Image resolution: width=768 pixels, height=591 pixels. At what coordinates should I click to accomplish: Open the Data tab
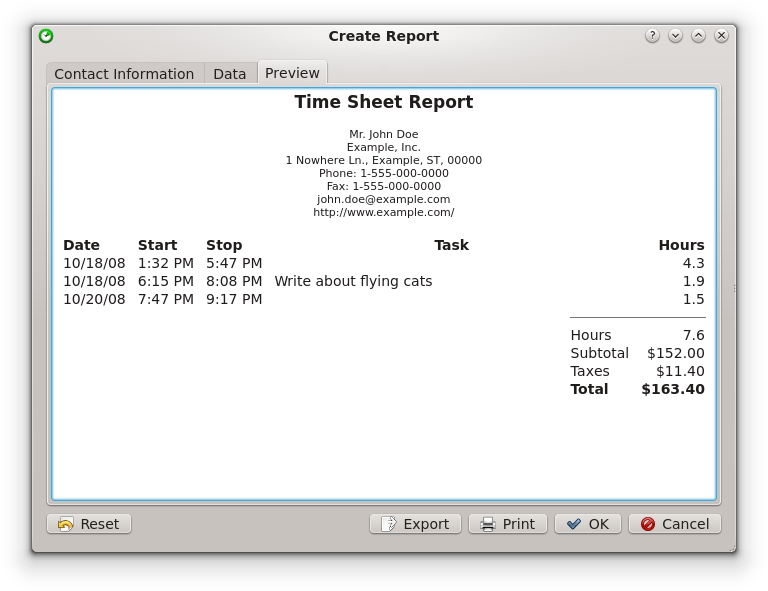tap(230, 73)
